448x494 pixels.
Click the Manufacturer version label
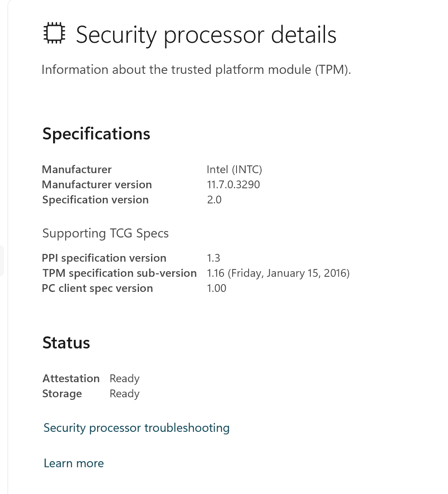click(x=97, y=184)
